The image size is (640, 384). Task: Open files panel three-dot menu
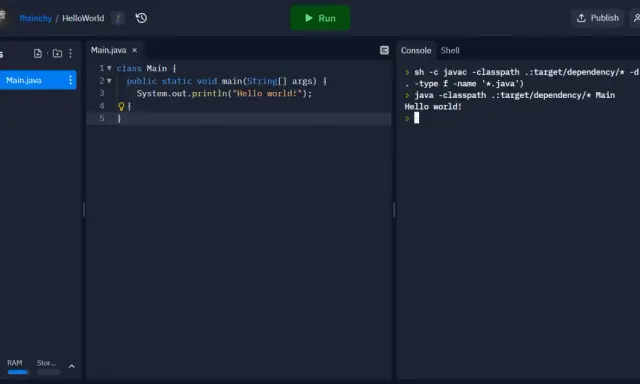coord(71,53)
